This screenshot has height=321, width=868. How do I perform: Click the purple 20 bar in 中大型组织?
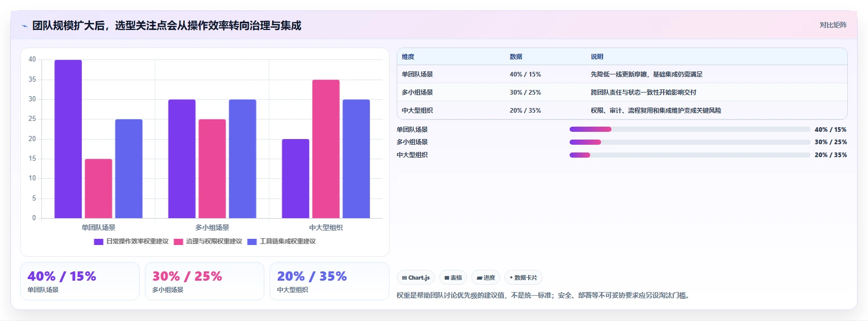coord(295,179)
